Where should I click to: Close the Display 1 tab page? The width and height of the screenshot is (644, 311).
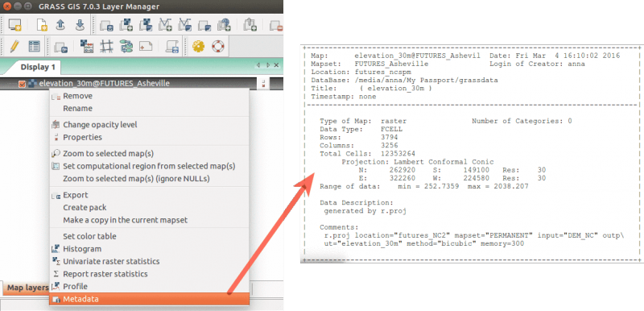(x=276, y=65)
